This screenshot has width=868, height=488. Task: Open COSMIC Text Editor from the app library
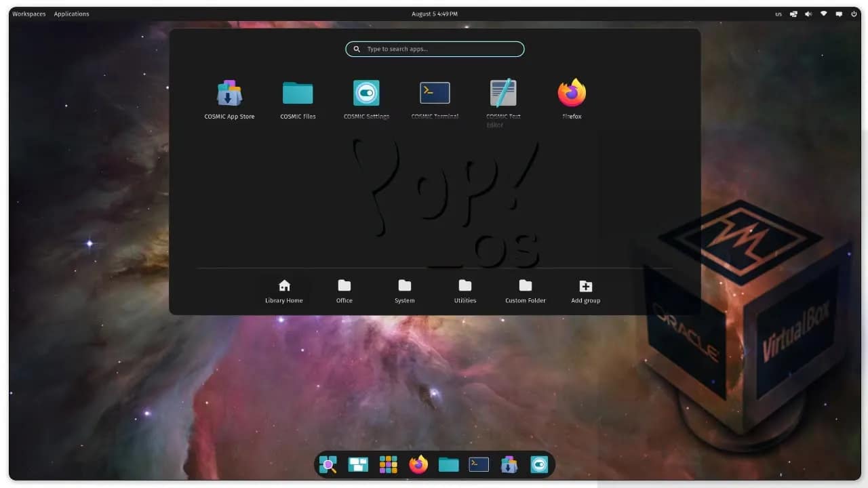point(502,94)
